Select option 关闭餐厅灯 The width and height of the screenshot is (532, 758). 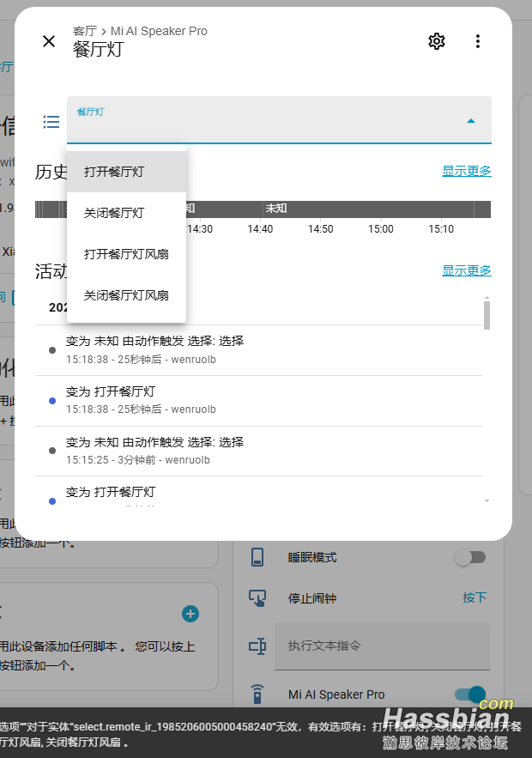tap(127, 213)
